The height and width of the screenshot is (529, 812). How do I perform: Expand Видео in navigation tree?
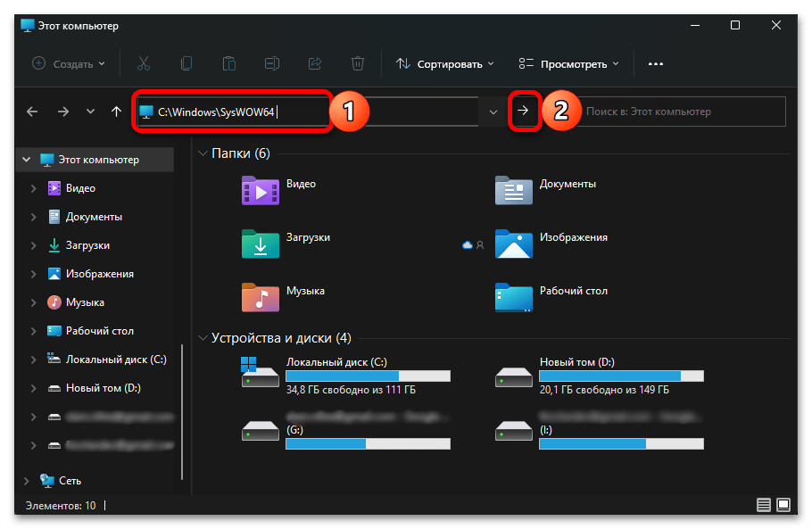point(34,188)
